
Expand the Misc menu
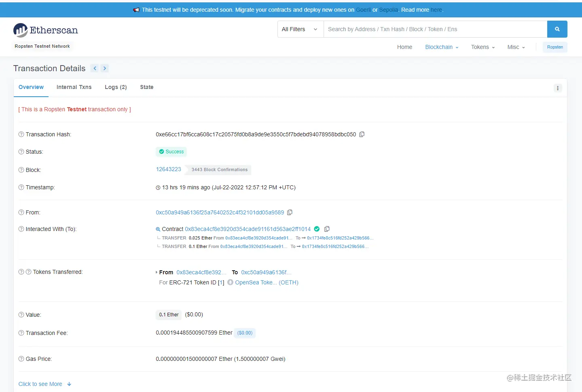pos(516,47)
